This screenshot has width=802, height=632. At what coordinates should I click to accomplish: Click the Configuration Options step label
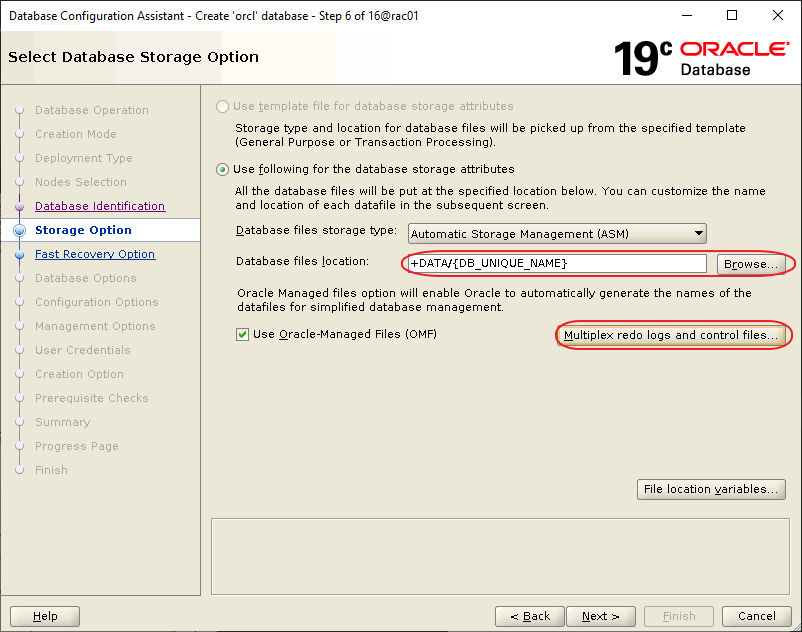[97, 302]
